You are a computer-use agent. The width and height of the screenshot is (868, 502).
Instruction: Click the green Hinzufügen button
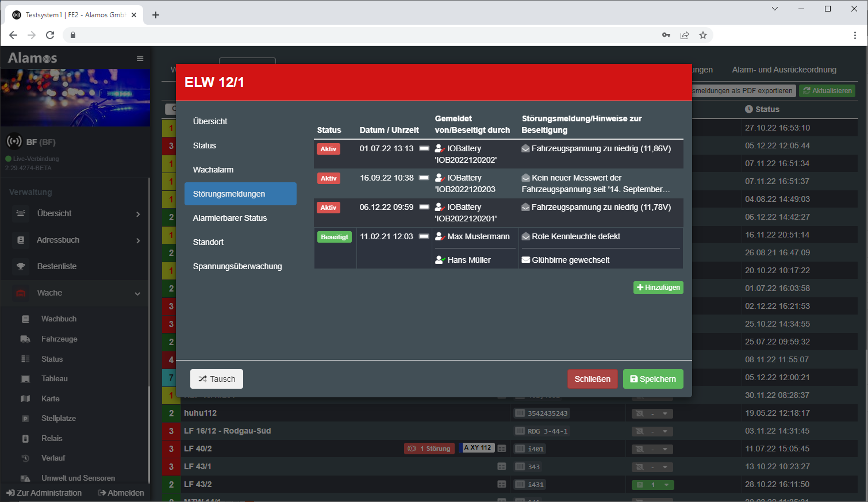(x=658, y=288)
